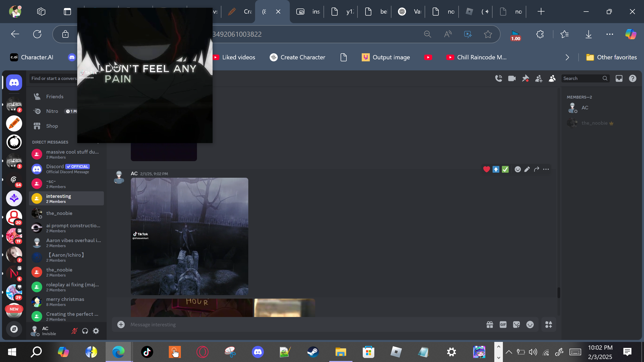This screenshot has width=644, height=362.
Task: Open the sticker picker
Action: point(516,325)
